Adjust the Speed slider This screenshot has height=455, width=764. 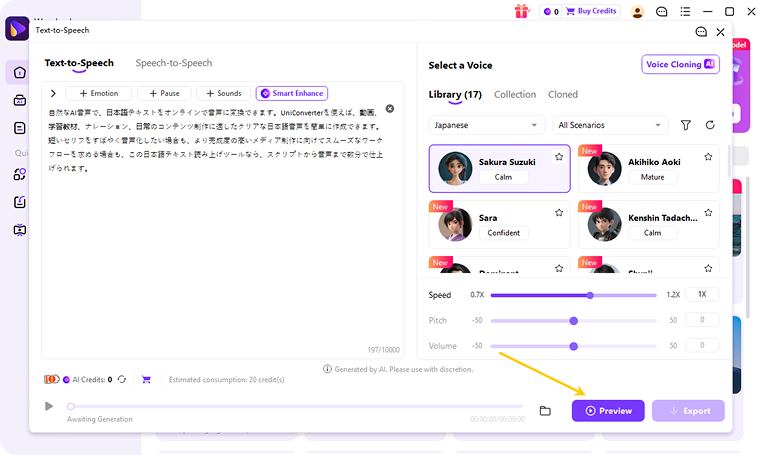pos(573,295)
